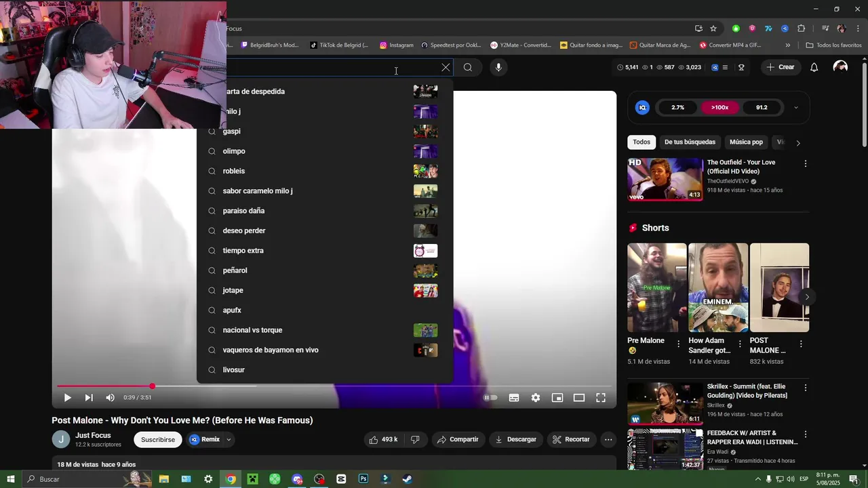Click the Crear button

[x=780, y=67]
